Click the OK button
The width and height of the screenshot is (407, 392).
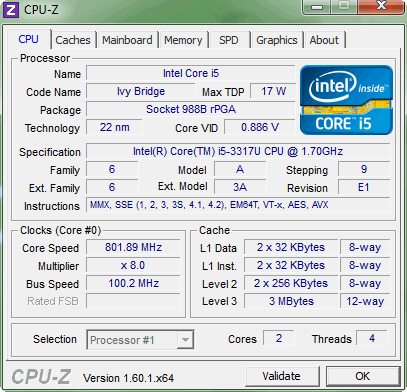click(363, 376)
